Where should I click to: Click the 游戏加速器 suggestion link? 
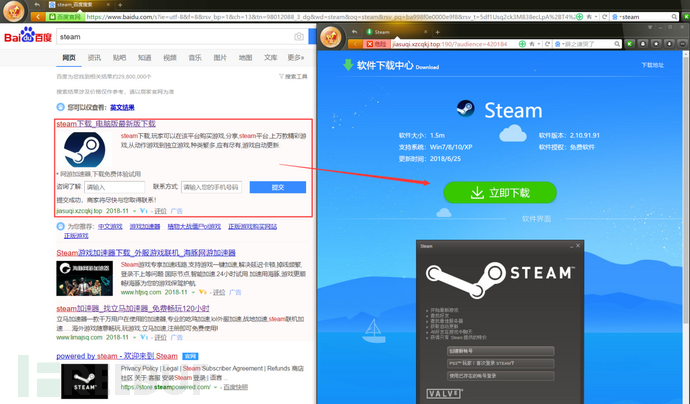pyautogui.click(x=145, y=227)
